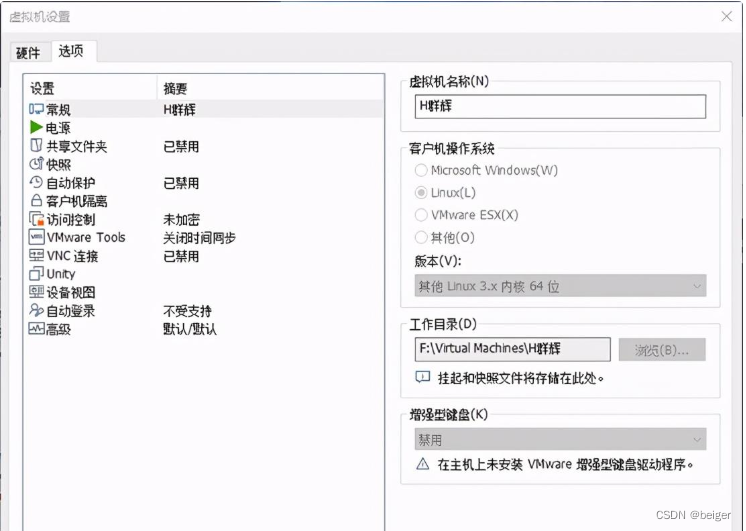Select the 高级 row label

tap(59, 329)
